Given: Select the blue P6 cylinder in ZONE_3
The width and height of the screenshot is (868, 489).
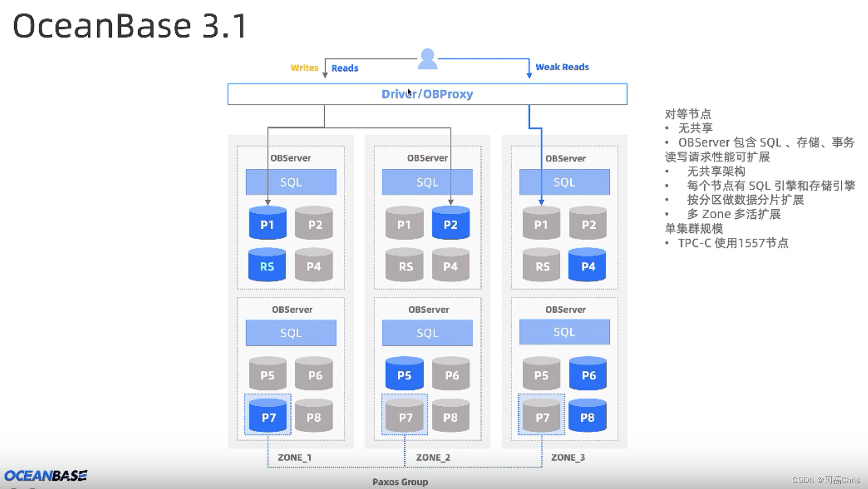Looking at the screenshot, I should click(x=588, y=374).
